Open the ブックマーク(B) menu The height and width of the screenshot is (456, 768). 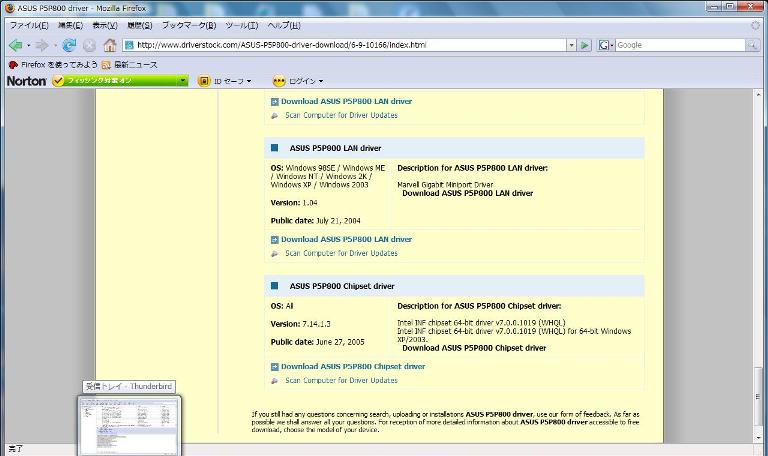[x=189, y=25]
